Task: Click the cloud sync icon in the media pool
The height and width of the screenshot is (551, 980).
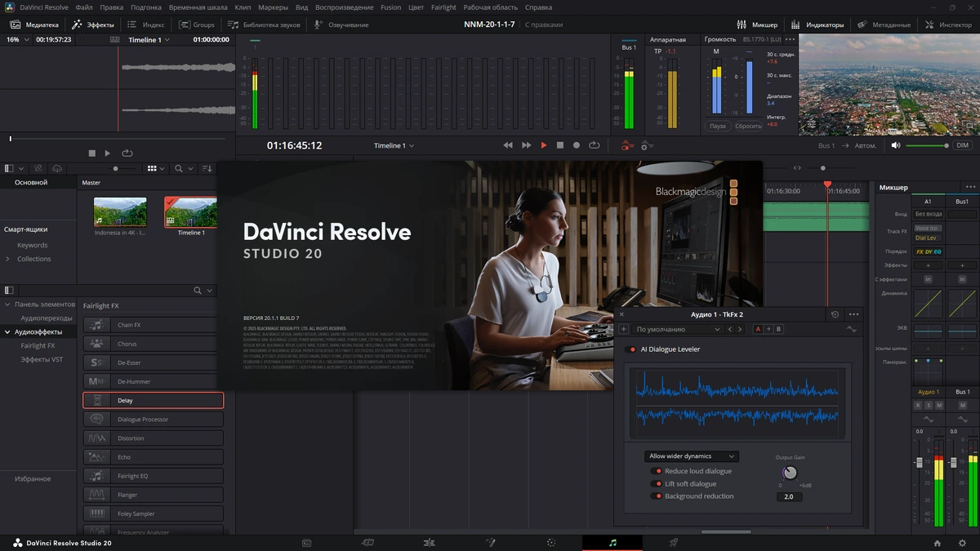Action: coord(58,168)
